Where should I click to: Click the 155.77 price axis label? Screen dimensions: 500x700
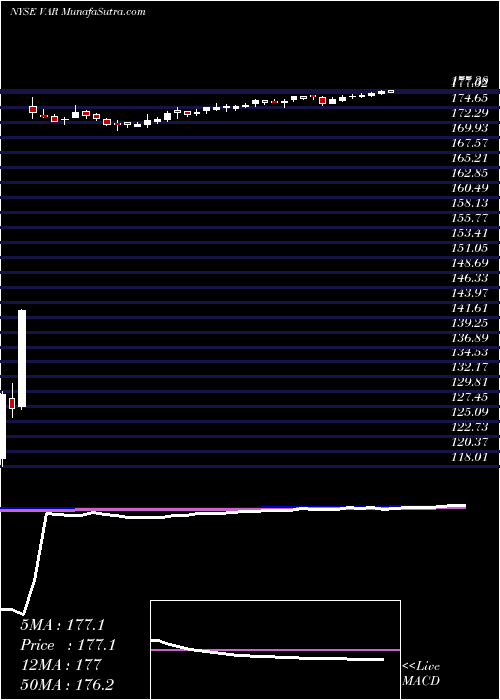[x=469, y=218]
